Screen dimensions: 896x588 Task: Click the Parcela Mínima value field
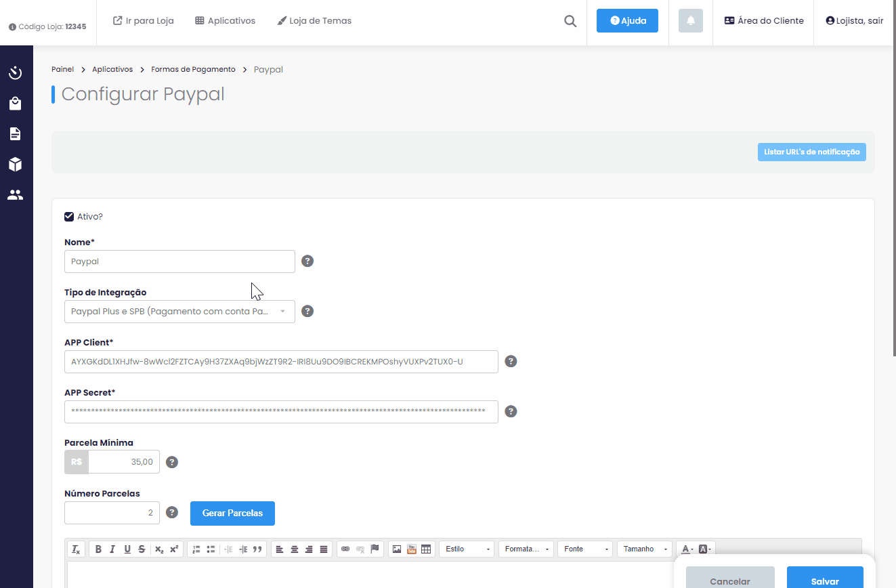tap(124, 462)
